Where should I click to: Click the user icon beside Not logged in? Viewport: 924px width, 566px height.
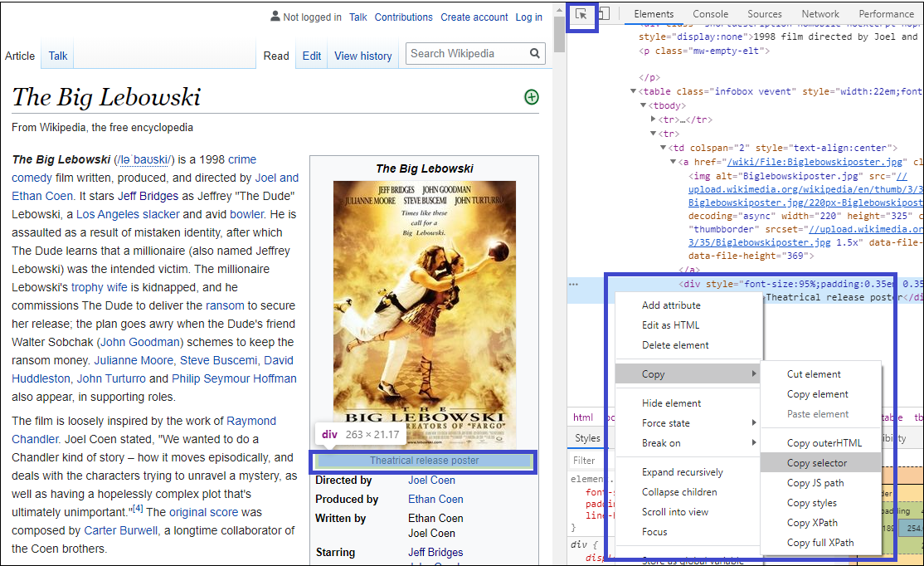point(275,17)
